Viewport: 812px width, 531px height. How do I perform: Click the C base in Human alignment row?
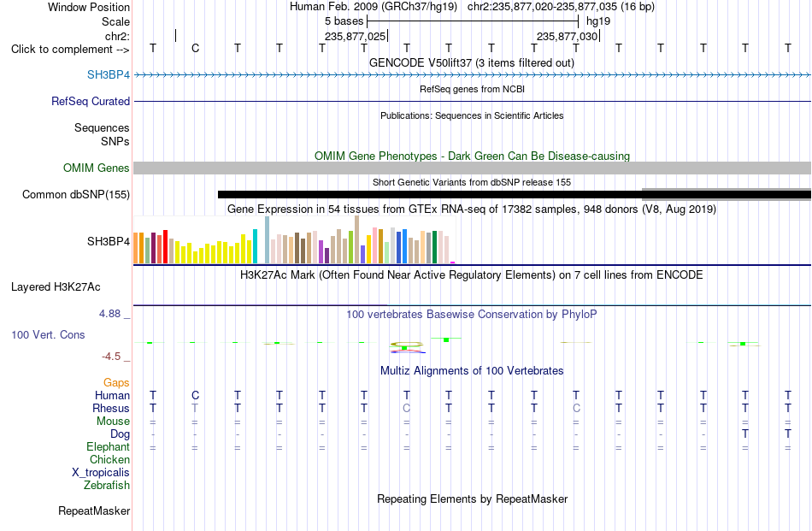tap(195, 395)
